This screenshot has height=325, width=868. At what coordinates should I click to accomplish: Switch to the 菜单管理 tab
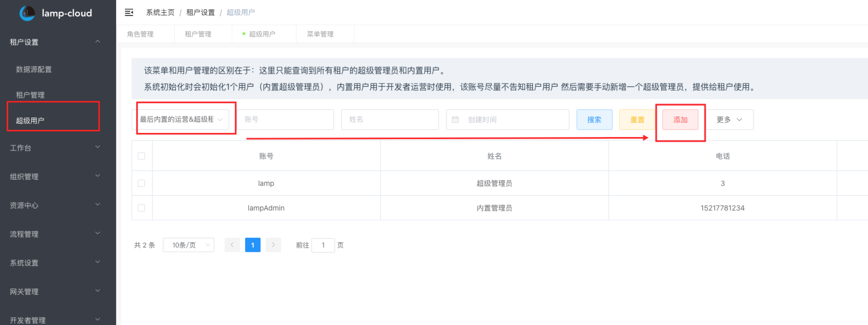319,34
